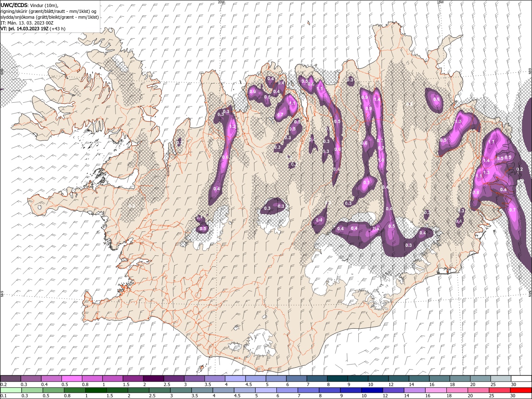
Task: Select upper legend purple swatch labeled 0.3
Action: click(31, 379)
